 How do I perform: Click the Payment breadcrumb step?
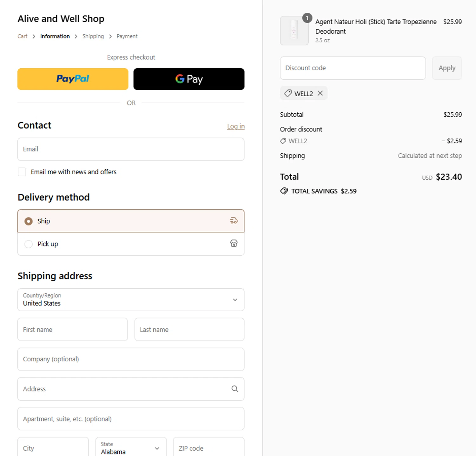point(127,36)
